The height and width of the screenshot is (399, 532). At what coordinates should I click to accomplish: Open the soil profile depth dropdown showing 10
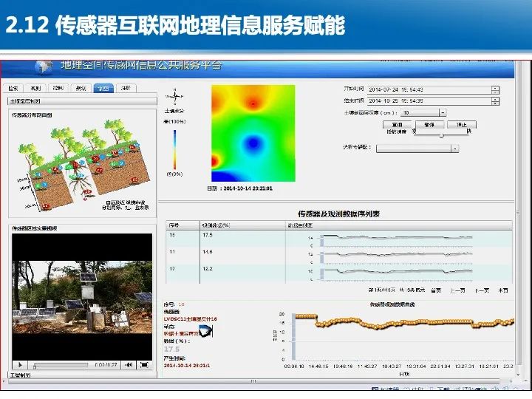pos(423,112)
